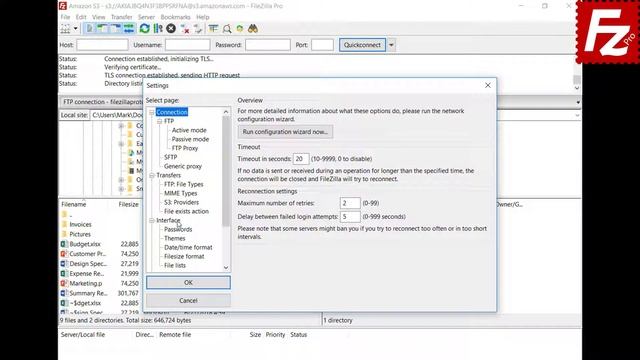Toggle the transfer queue display icon

[x=129, y=29]
